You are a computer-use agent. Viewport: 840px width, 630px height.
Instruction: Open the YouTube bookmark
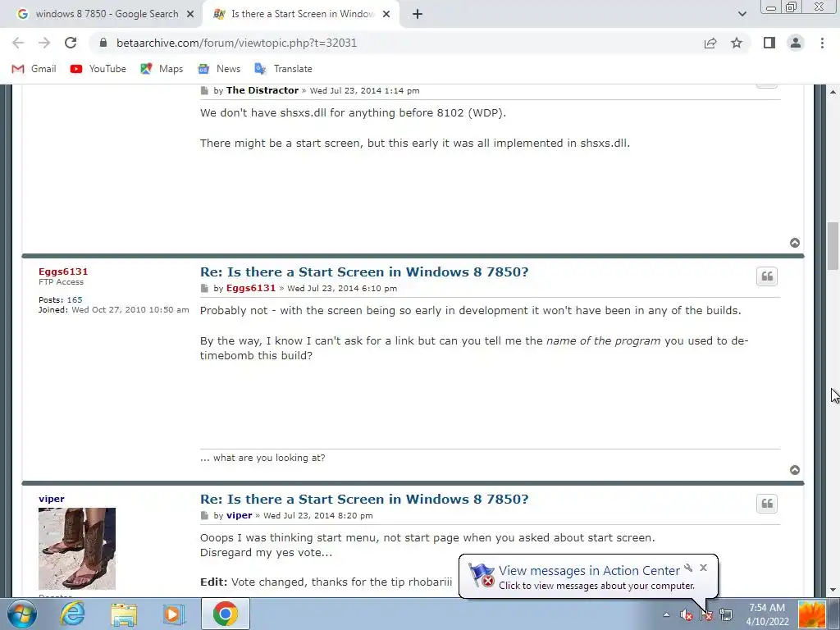(x=98, y=69)
